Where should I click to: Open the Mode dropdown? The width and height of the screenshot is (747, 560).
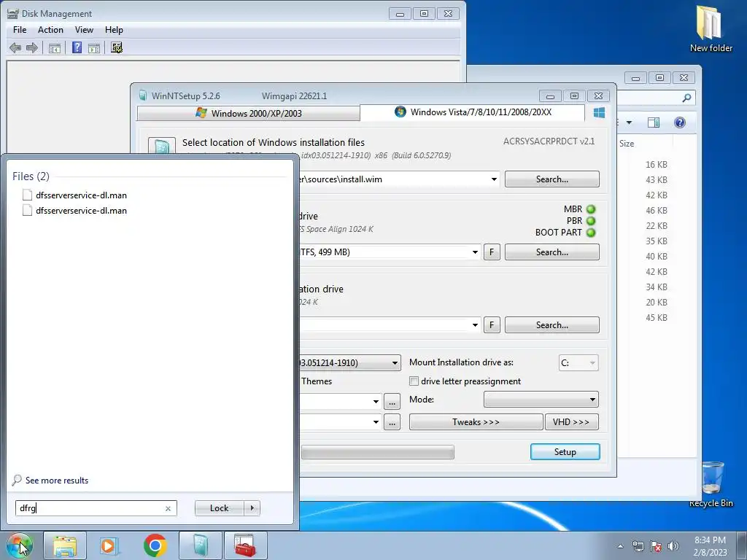tap(541, 400)
